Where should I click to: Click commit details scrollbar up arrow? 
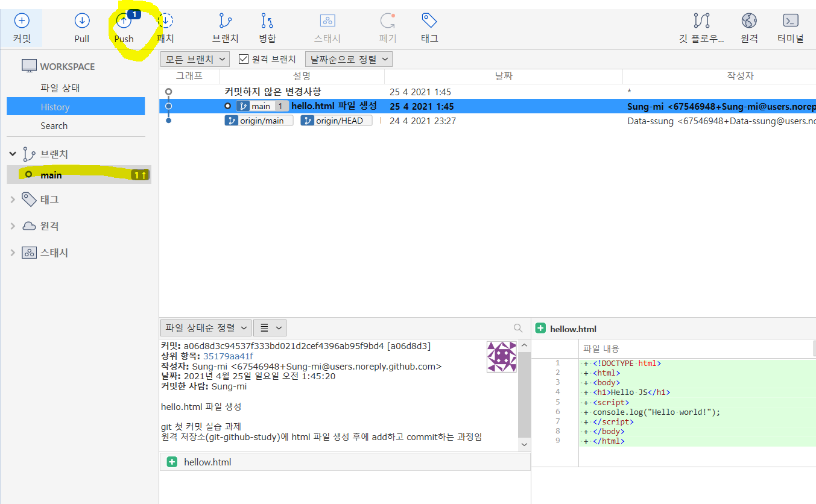click(524, 346)
